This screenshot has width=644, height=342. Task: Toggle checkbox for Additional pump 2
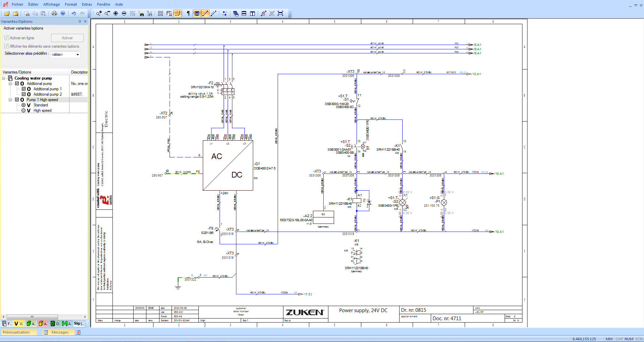click(24, 94)
